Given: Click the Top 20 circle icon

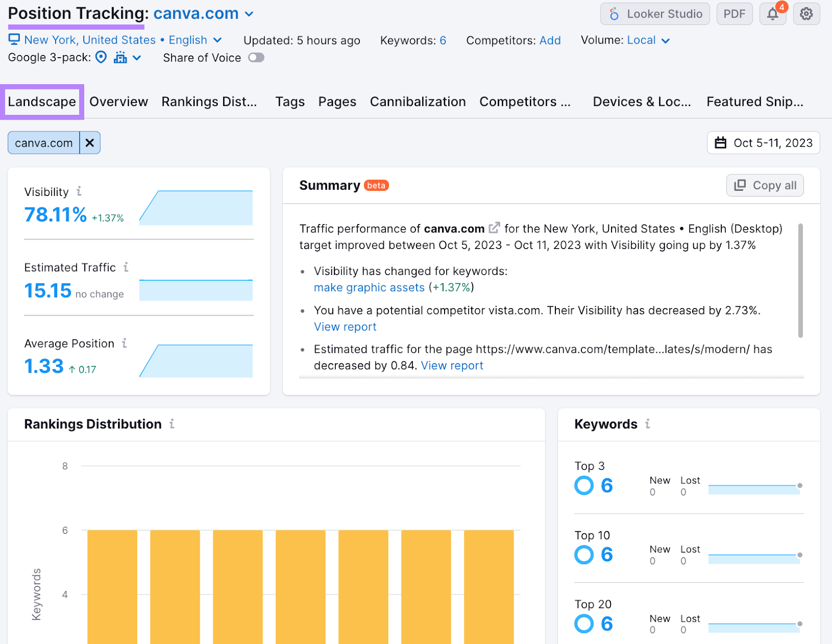Looking at the screenshot, I should tap(584, 624).
